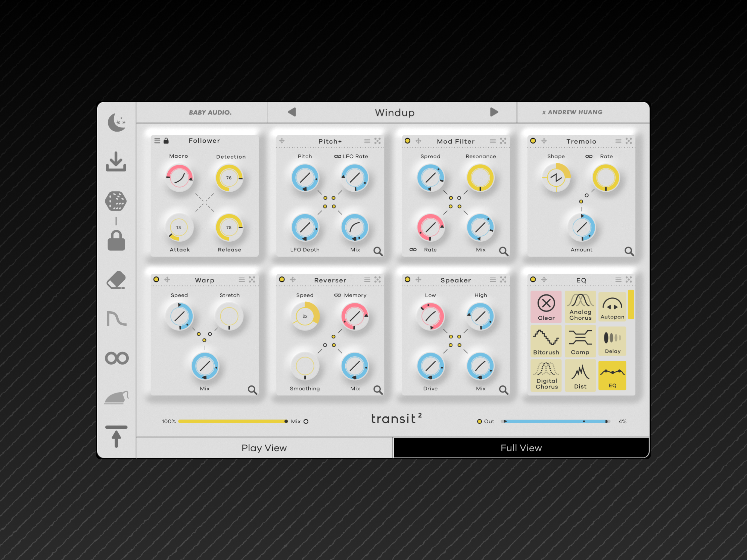Click the sidebar padlock lock icon
This screenshot has height=560, width=747.
(116, 240)
